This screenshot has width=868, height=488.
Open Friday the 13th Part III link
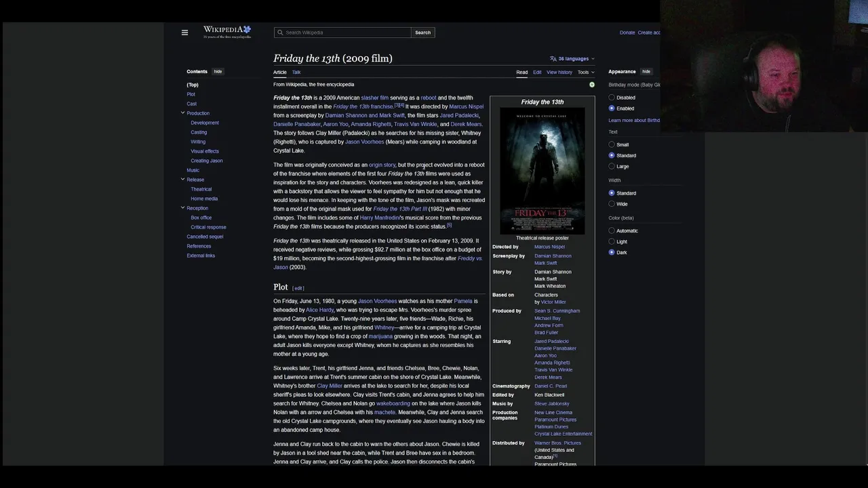[400, 209]
